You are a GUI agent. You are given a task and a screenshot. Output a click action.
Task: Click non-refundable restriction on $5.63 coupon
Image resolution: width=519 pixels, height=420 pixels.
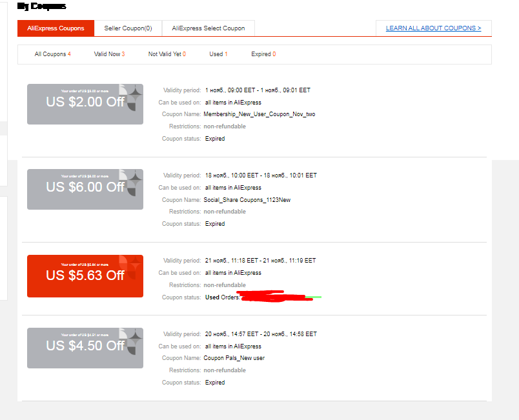[x=225, y=285]
